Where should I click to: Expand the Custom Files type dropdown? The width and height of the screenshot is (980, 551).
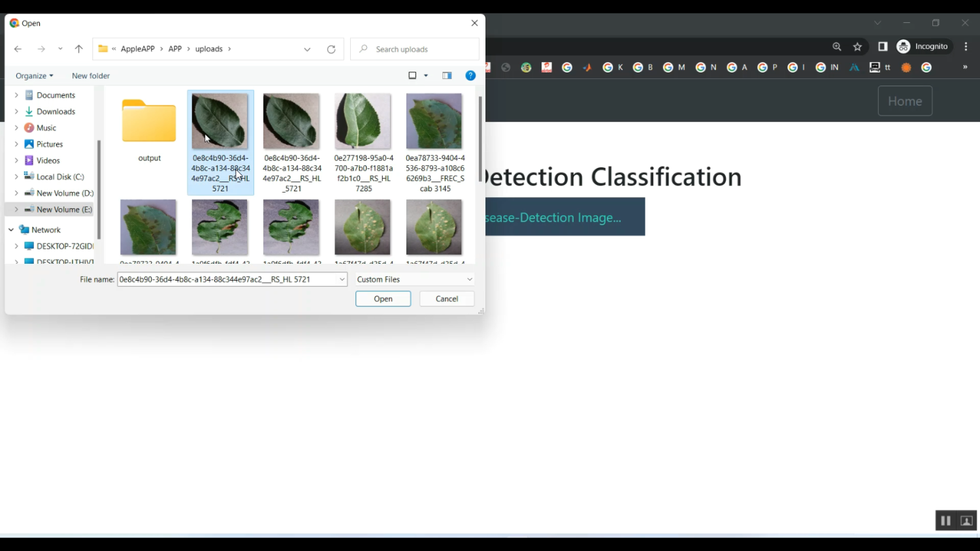pyautogui.click(x=469, y=279)
